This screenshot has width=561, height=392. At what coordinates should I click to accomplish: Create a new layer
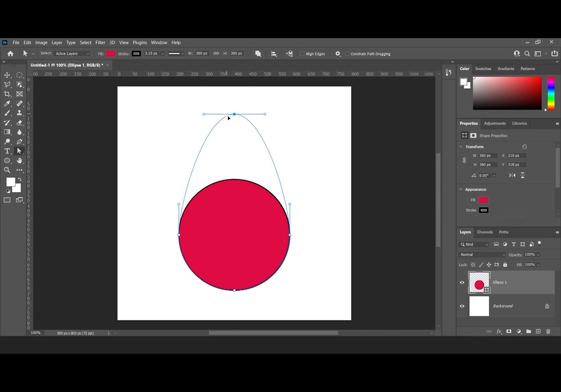pyautogui.click(x=538, y=331)
